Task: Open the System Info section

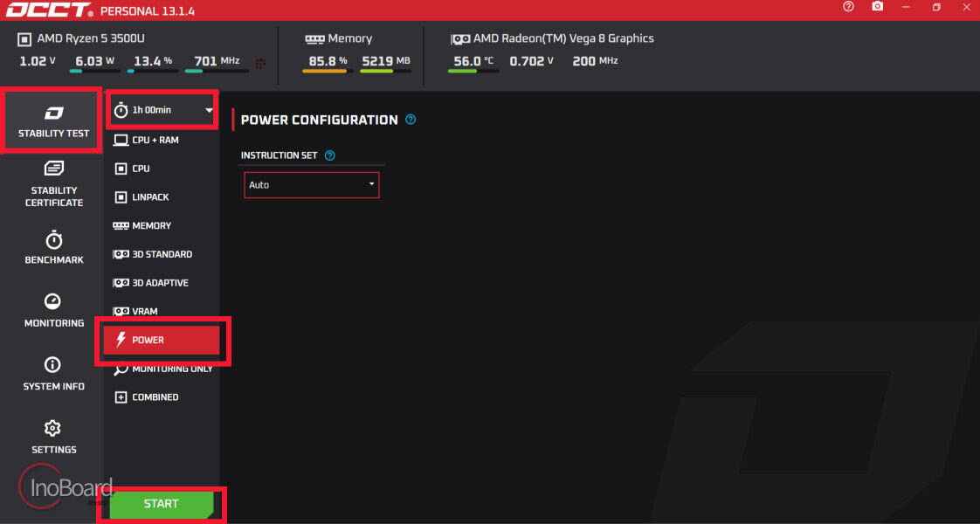Action: coord(54,374)
